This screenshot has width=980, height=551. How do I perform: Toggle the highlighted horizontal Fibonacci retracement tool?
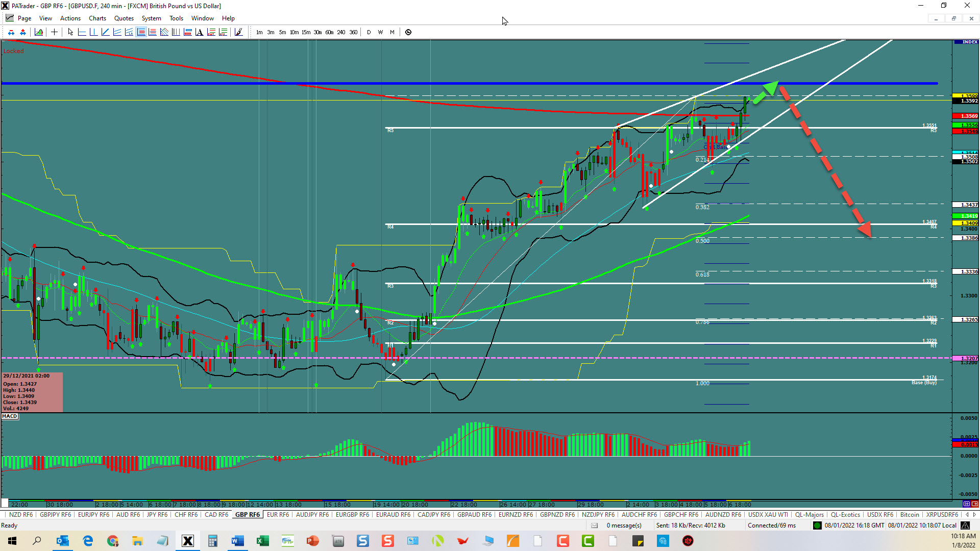[141, 32]
